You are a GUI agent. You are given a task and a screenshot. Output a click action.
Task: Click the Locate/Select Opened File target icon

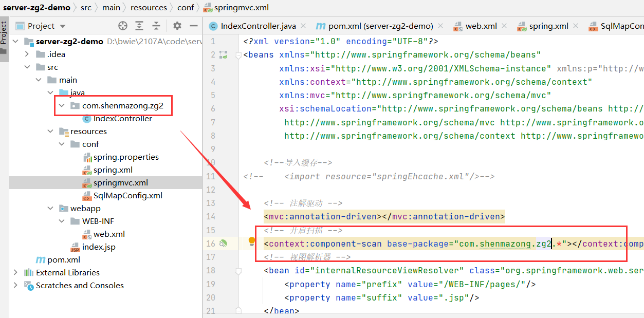(123, 26)
